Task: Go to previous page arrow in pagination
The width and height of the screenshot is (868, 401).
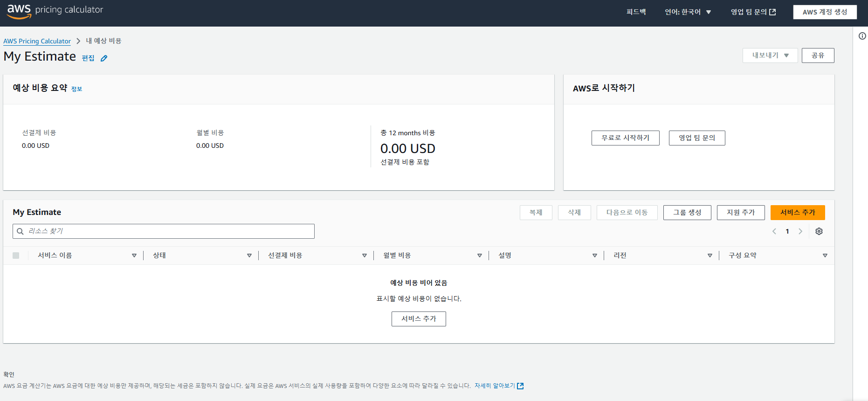Action: (x=774, y=231)
